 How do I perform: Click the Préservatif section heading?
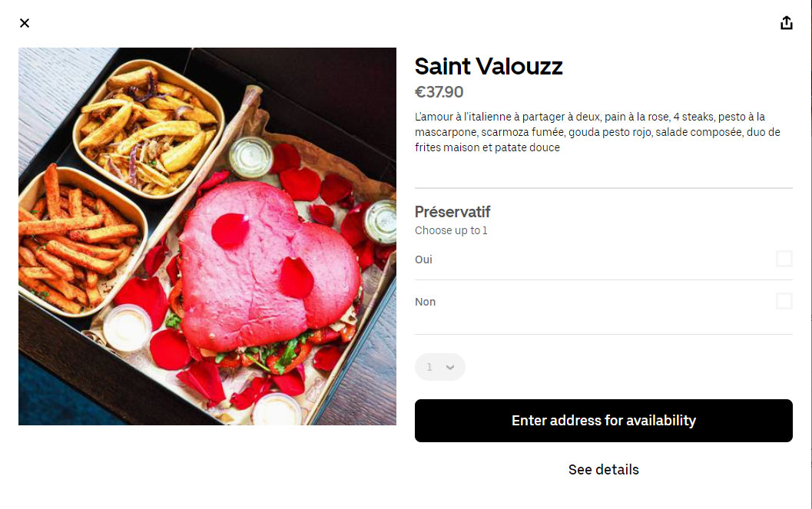(x=452, y=212)
